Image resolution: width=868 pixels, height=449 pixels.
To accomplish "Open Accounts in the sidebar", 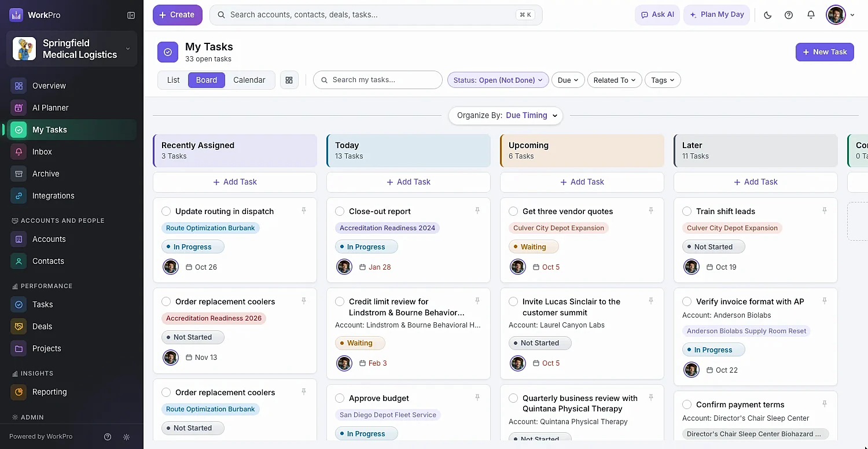I will tap(72, 239).
